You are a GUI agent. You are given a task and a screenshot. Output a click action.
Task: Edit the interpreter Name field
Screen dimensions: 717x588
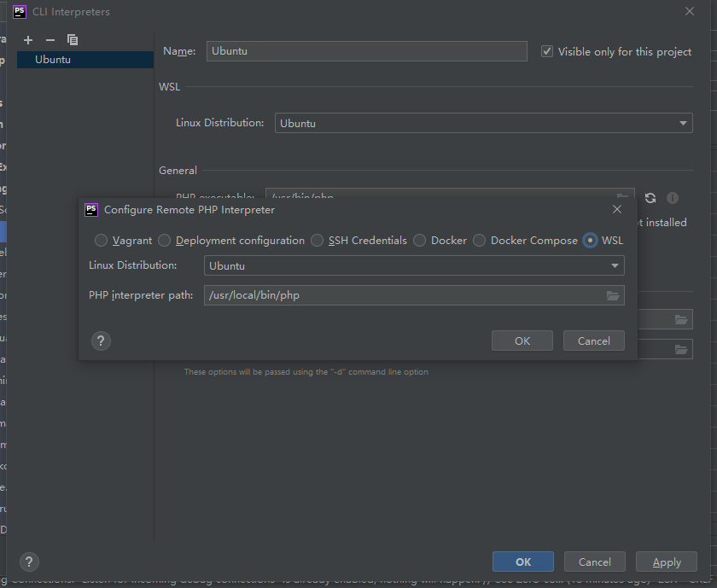tap(367, 51)
